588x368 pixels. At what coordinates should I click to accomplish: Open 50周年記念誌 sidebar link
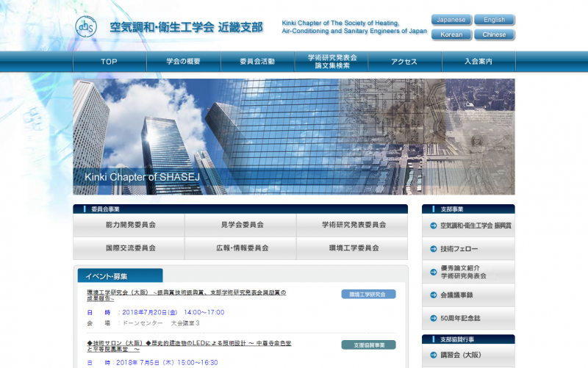(468, 318)
